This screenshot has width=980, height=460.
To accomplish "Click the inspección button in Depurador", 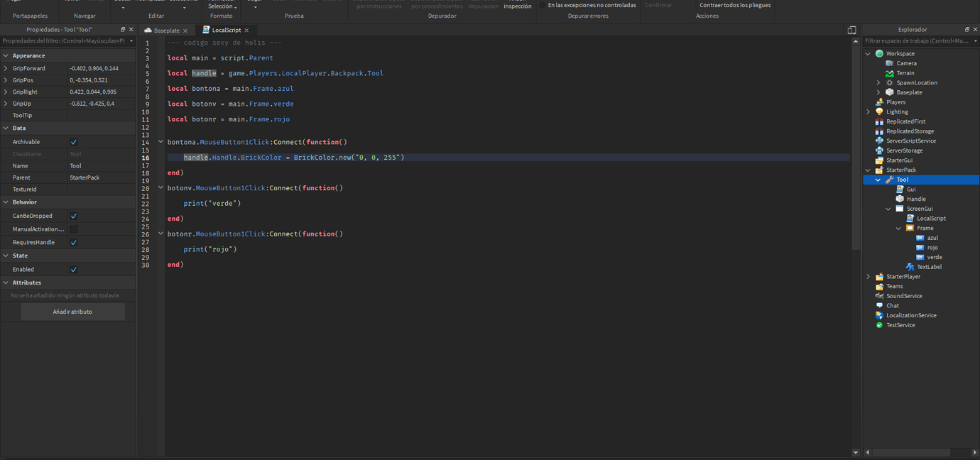I will point(518,6).
